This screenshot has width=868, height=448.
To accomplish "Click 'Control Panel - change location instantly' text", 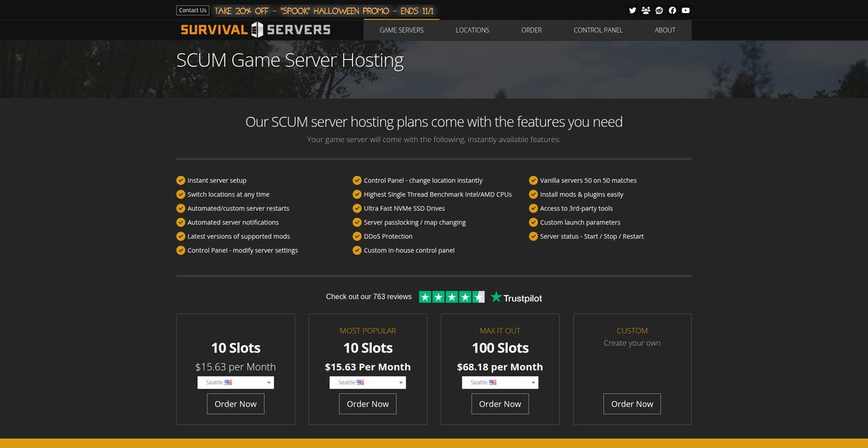I will click(x=423, y=181).
